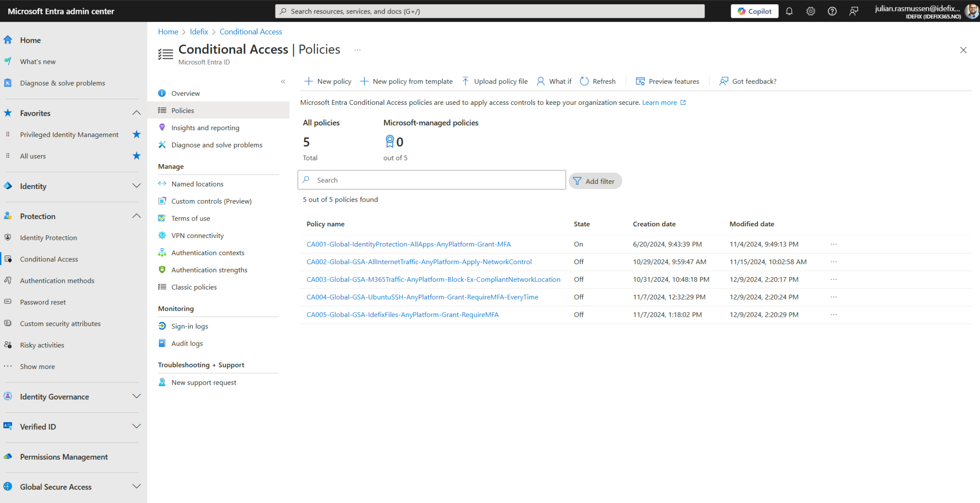Open policy CA001-Global-IdentityProtection-AllApps-AnyPlatform-Grant-MFA
This screenshot has width=980, height=503.
click(409, 244)
